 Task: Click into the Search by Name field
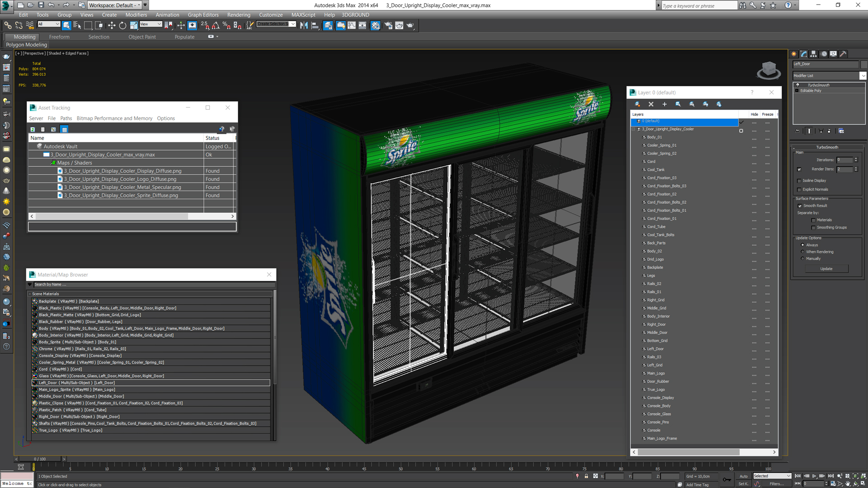point(154,284)
